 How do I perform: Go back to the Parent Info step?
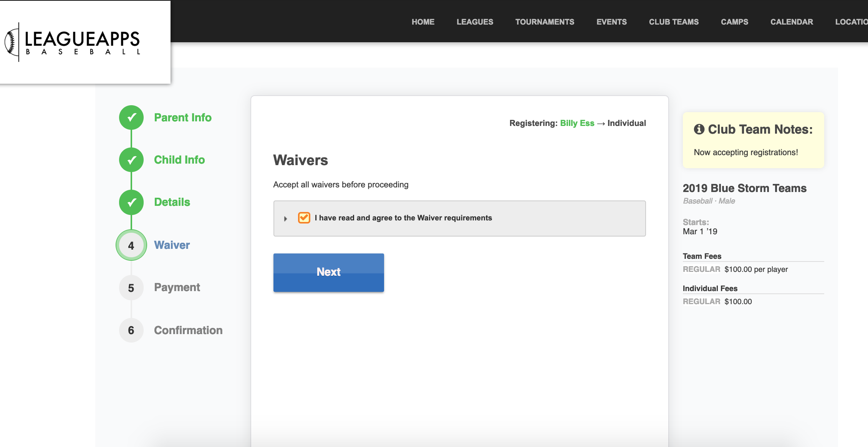click(x=183, y=118)
